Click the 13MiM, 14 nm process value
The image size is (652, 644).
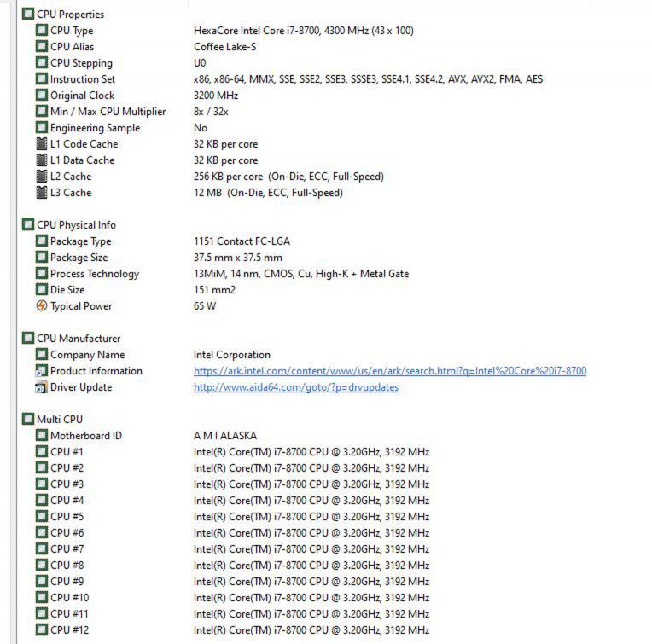coord(301,274)
